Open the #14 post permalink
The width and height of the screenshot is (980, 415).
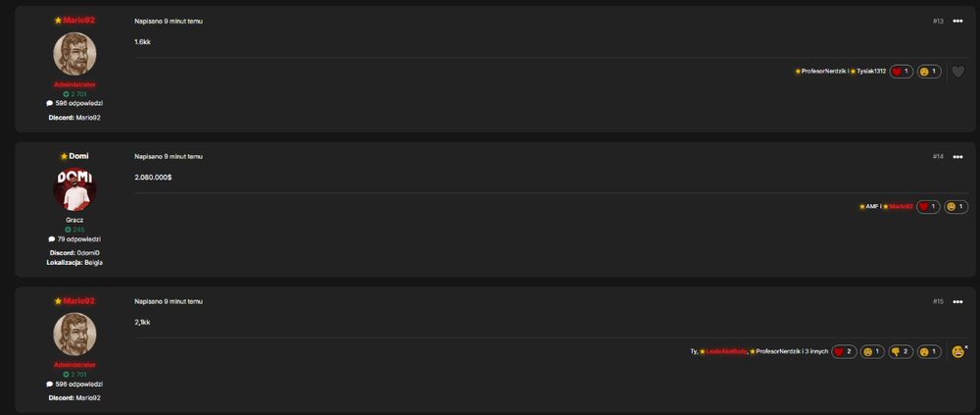click(938, 157)
